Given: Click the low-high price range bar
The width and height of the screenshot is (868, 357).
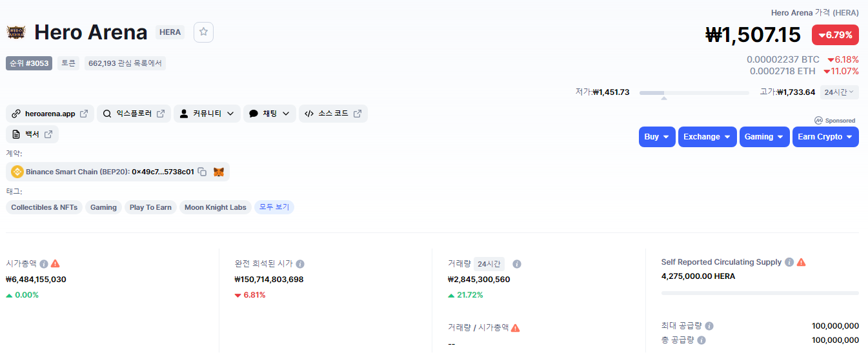Looking at the screenshot, I should coord(694,93).
